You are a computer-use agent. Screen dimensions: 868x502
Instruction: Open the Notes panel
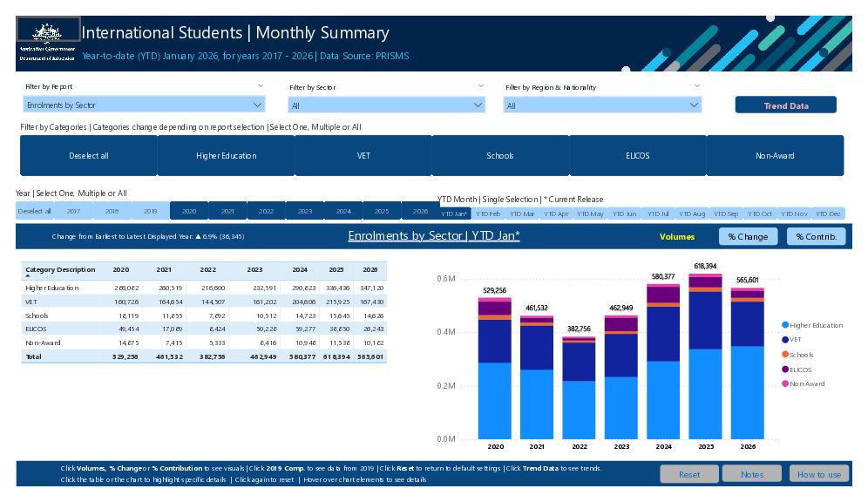coord(751,474)
